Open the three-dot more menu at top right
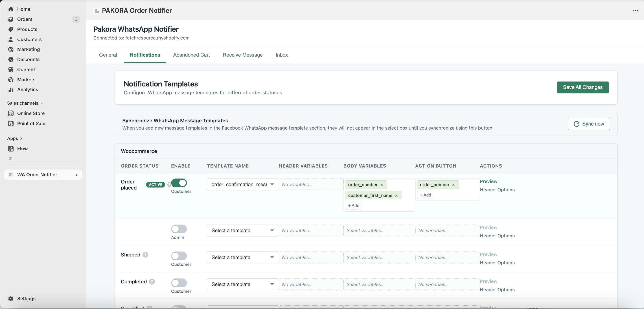 (635, 11)
